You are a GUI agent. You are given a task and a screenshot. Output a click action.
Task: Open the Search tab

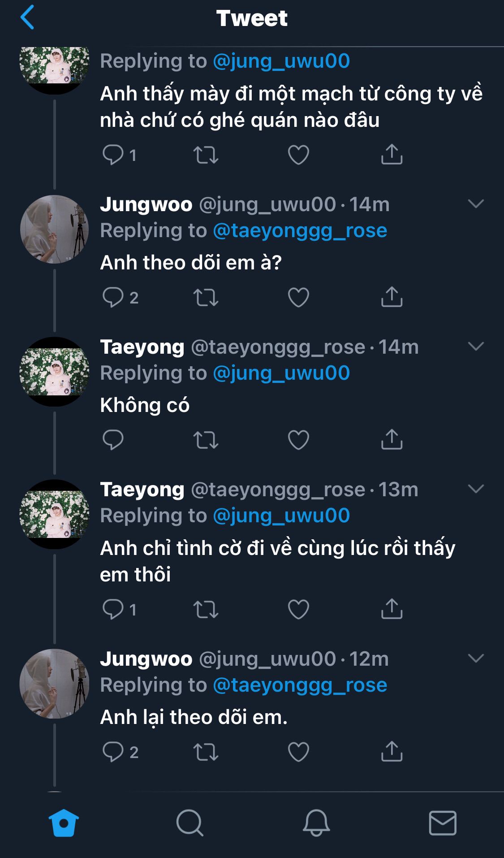pyautogui.click(x=190, y=823)
